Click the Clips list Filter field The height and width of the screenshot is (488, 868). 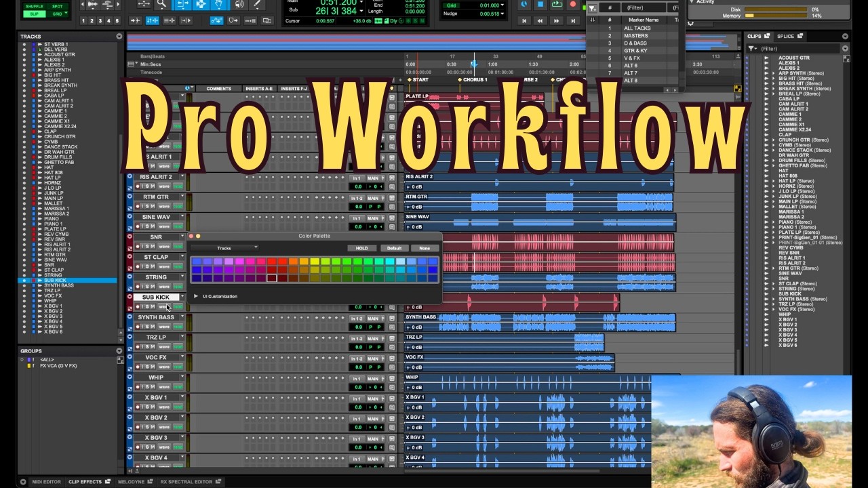799,49
